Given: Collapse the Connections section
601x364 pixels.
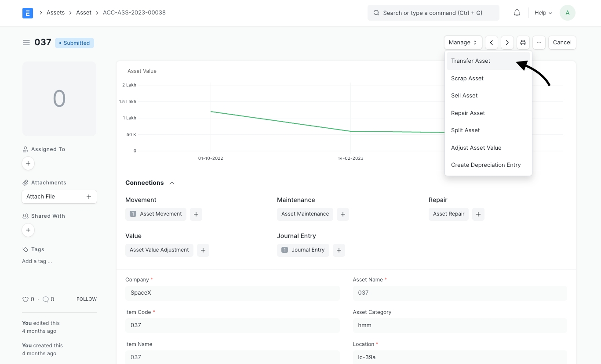Looking at the screenshot, I should 172,183.
